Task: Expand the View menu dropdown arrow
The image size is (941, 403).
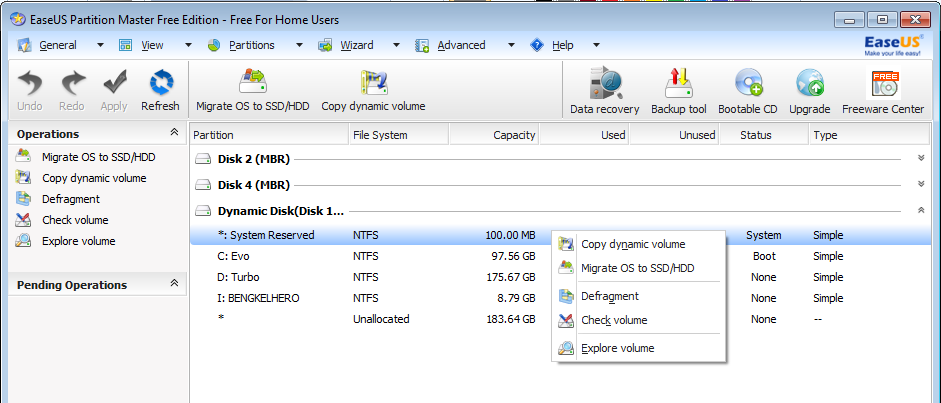Action: pyautogui.click(x=188, y=45)
